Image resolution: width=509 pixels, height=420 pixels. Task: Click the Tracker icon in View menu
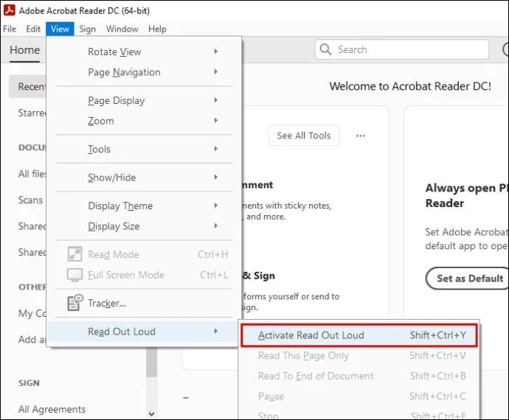[x=75, y=303]
